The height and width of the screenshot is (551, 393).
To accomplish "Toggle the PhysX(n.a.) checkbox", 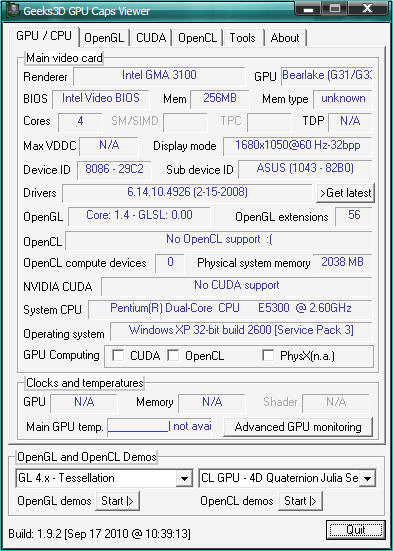I will (268, 356).
